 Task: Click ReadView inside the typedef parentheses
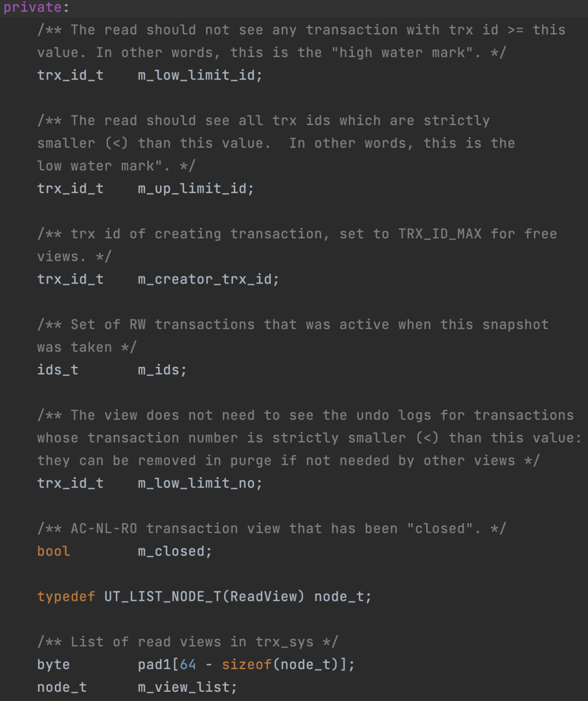pos(263,597)
